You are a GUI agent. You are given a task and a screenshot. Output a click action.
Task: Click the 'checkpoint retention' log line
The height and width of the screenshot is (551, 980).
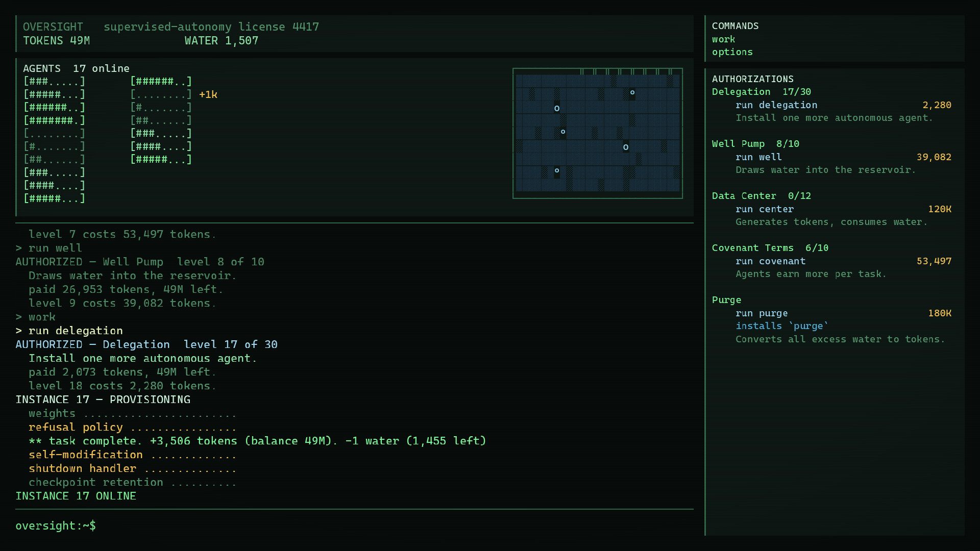coord(132,483)
